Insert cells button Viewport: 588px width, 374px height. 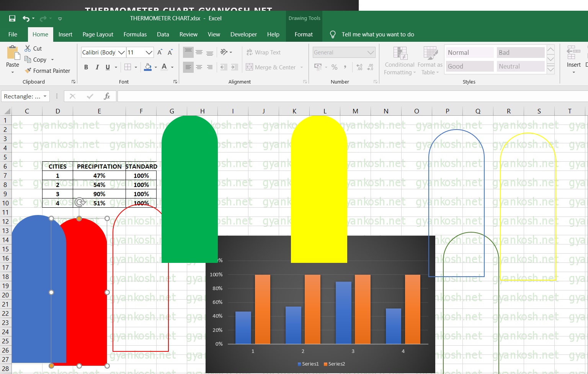[x=573, y=60]
